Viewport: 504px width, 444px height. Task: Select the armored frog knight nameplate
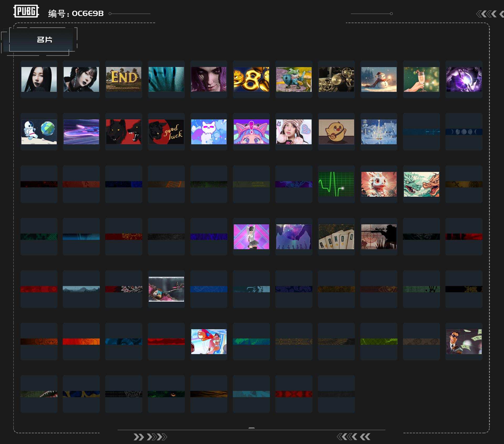(x=294, y=79)
